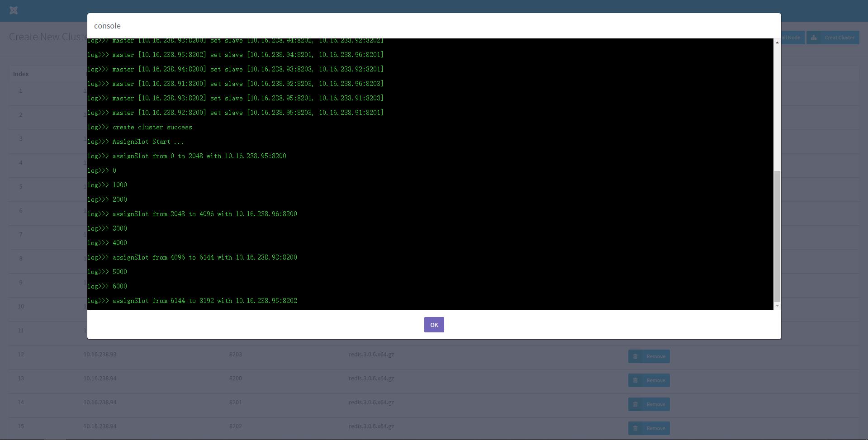
Task: Click index cell 12 in table
Action: [x=21, y=355]
